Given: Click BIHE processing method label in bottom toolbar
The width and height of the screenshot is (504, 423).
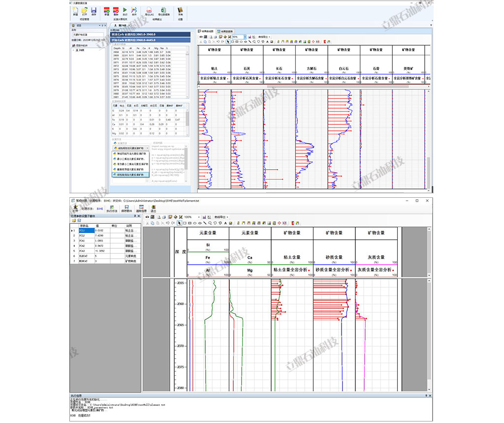Looking at the screenshot, I should pyautogui.click(x=100, y=209).
